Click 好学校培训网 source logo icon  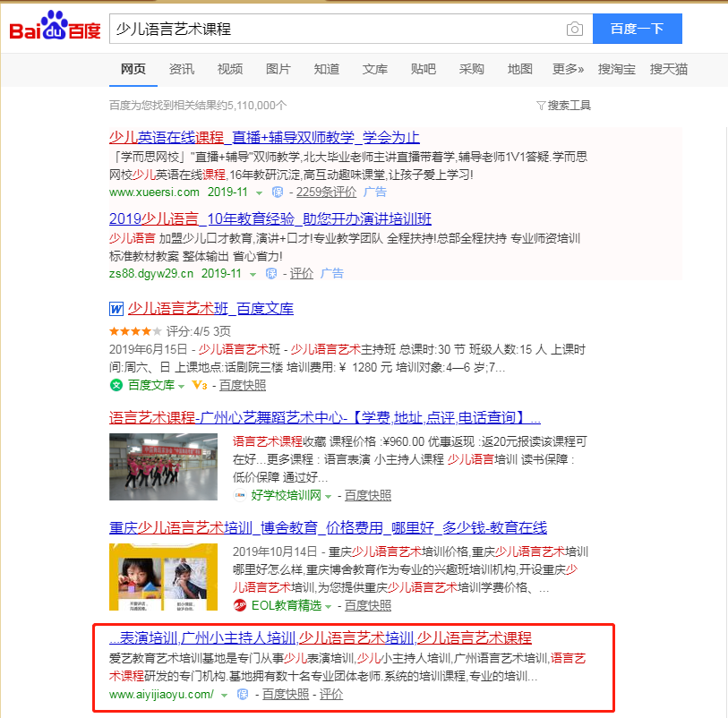tap(240, 495)
